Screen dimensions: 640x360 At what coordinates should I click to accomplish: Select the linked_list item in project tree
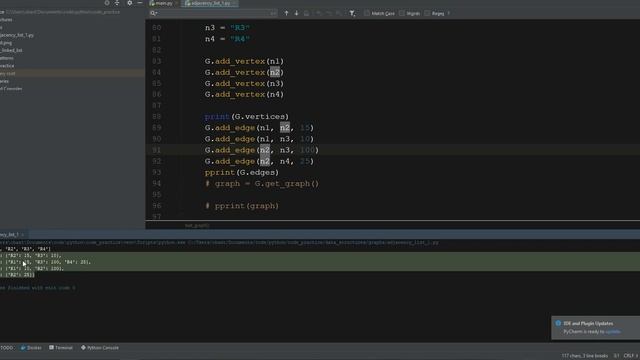pos(11,50)
